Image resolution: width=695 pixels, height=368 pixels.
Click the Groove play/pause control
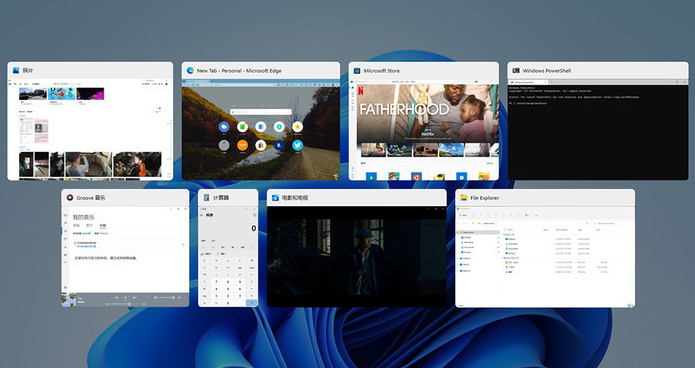125,298
